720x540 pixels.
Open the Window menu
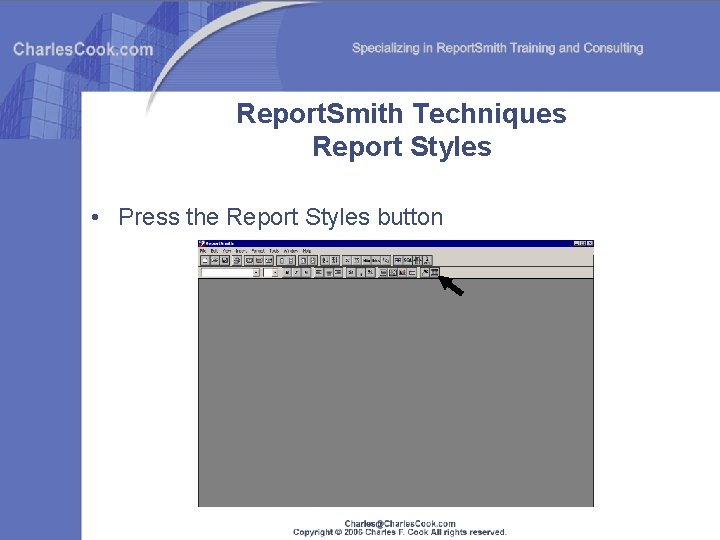click(x=291, y=251)
